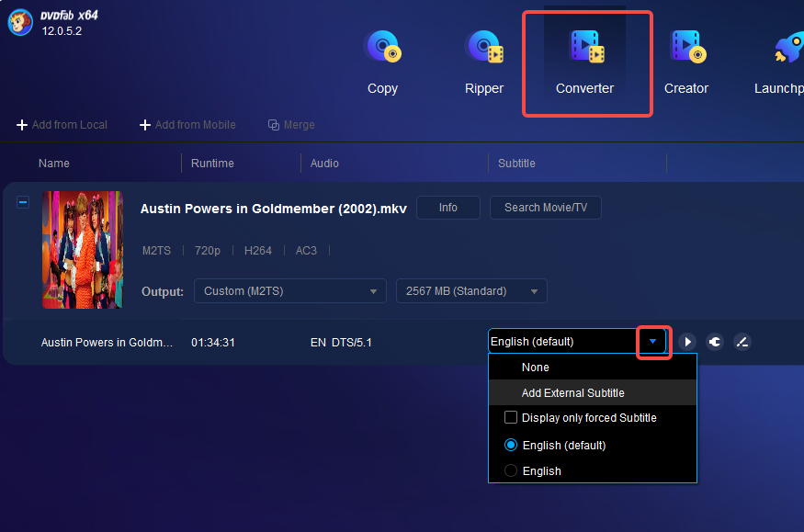The height and width of the screenshot is (532, 804).
Task: Preview the title with the play icon
Action: 687,342
